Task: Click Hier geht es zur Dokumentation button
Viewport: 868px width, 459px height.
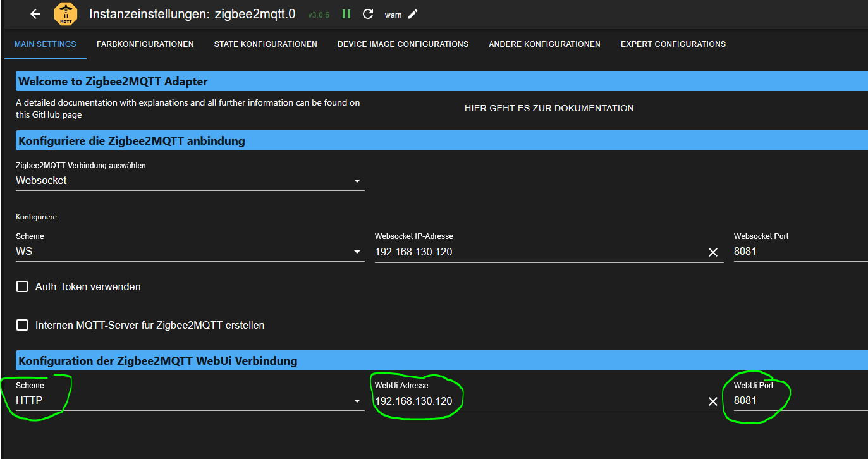Action: (x=549, y=108)
